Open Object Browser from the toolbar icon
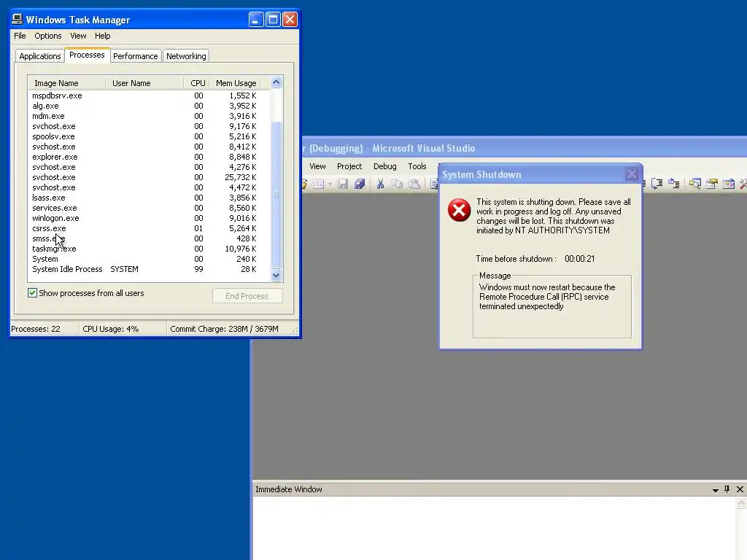This screenshot has width=747, height=560. (729, 184)
